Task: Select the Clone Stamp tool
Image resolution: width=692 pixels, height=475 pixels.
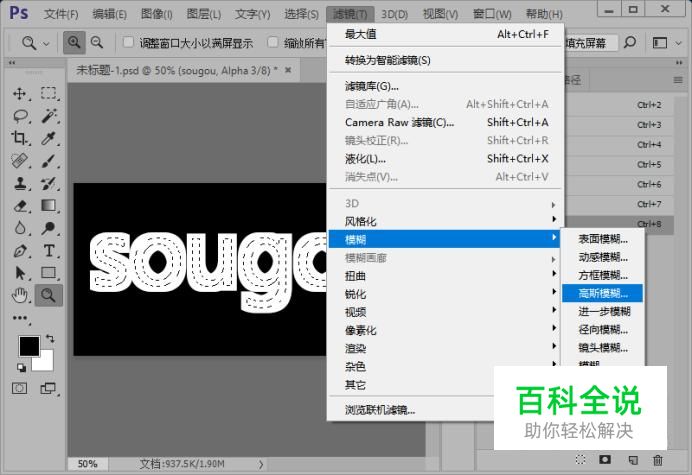Action: (20, 183)
